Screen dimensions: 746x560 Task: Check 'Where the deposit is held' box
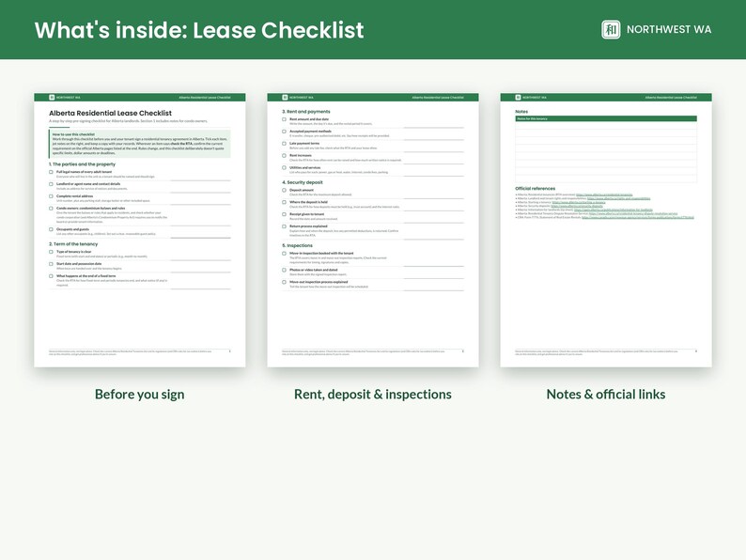click(284, 202)
